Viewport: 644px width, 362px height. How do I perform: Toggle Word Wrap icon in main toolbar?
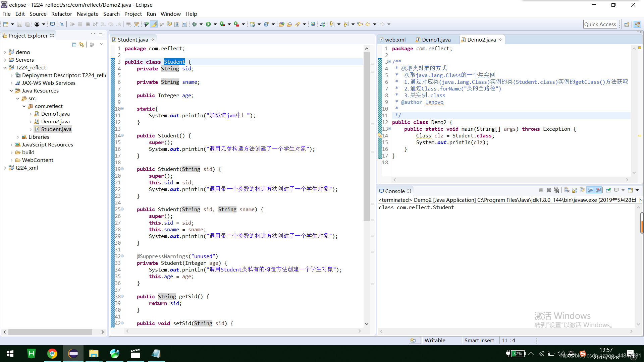coord(169,24)
